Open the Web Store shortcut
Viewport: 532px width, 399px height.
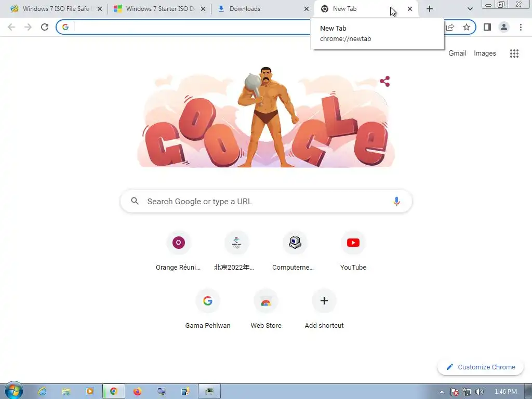pyautogui.click(x=266, y=309)
